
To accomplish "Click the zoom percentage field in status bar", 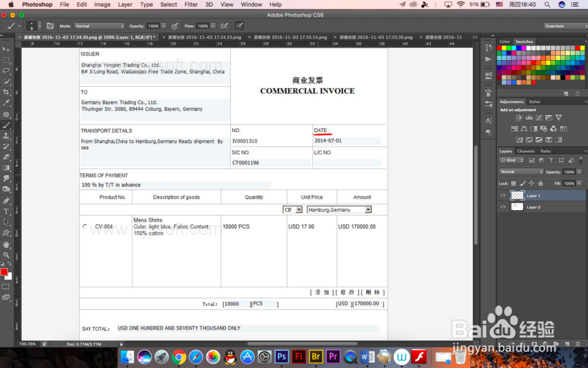I will [x=28, y=344].
